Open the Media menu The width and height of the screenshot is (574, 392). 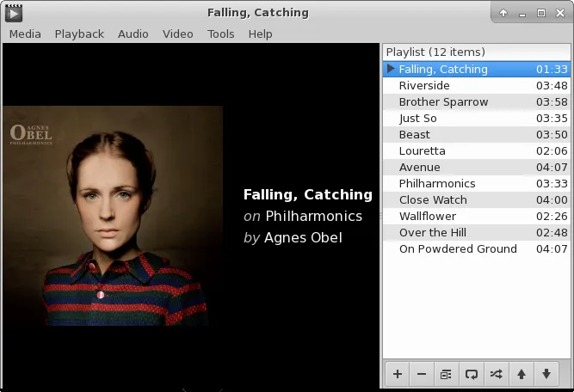click(25, 34)
